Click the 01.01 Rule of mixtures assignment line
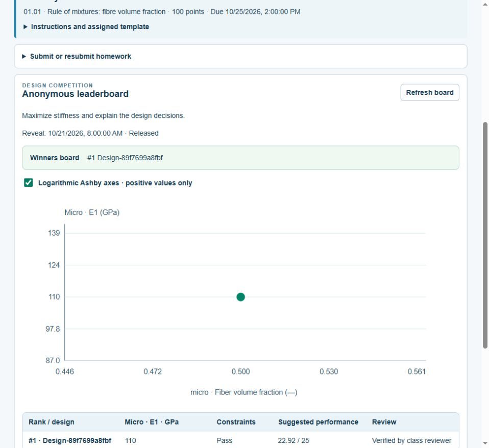Screen dimensions: 489x448 point(162,12)
